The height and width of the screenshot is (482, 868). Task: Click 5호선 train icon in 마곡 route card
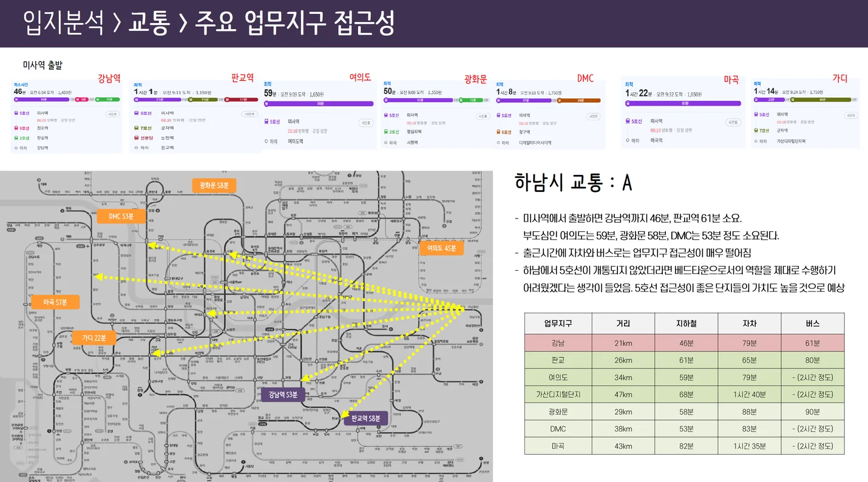(x=627, y=121)
